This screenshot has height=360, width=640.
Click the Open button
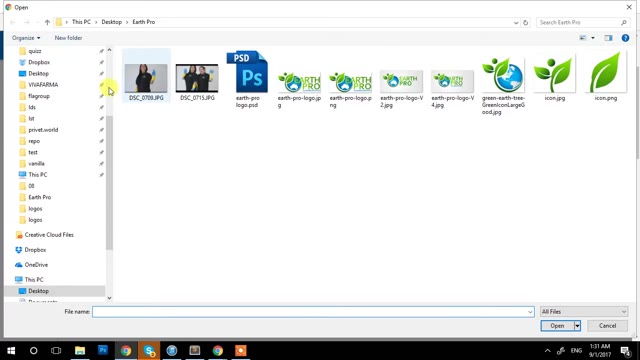(x=557, y=326)
